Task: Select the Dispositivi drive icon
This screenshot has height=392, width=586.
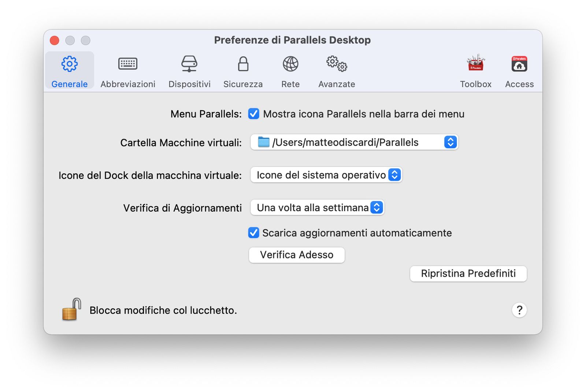Action: (x=189, y=64)
